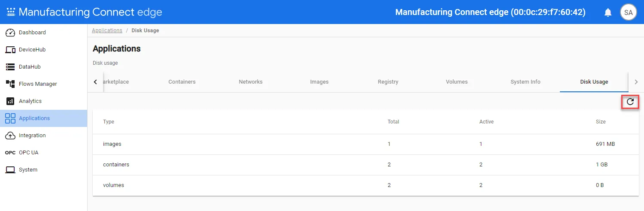This screenshot has width=644, height=211.
Task: Click the Total column header
Action: (393, 122)
